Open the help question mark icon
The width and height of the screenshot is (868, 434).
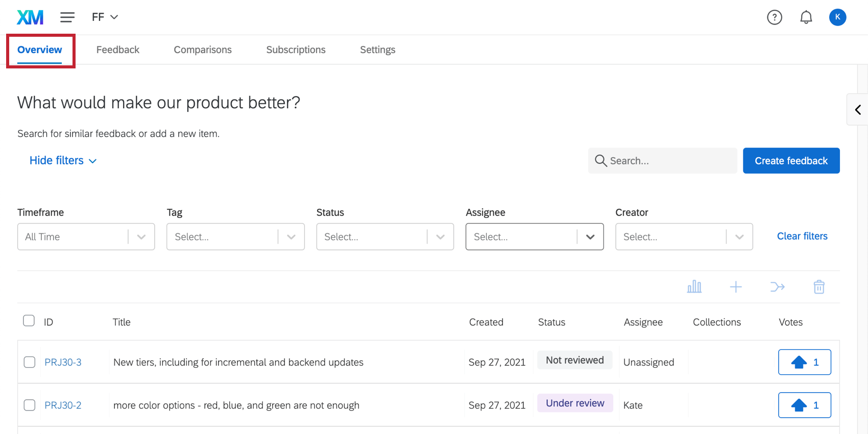pyautogui.click(x=774, y=17)
